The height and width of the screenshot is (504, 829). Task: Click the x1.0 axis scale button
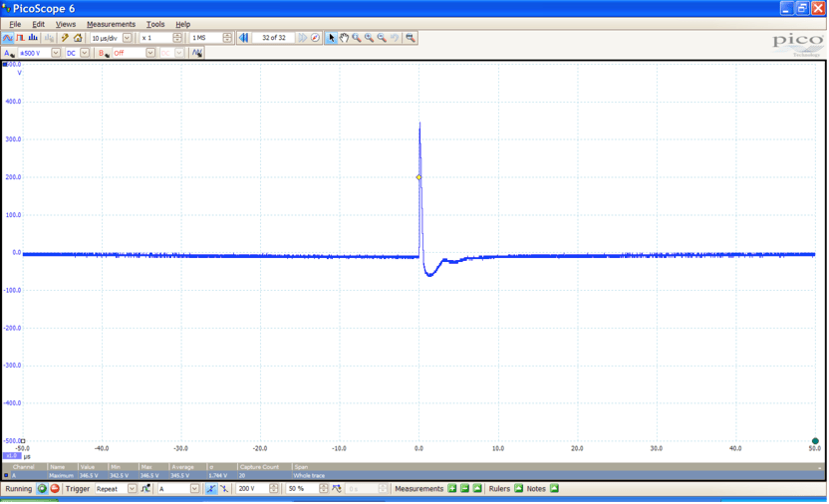click(x=12, y=456)
